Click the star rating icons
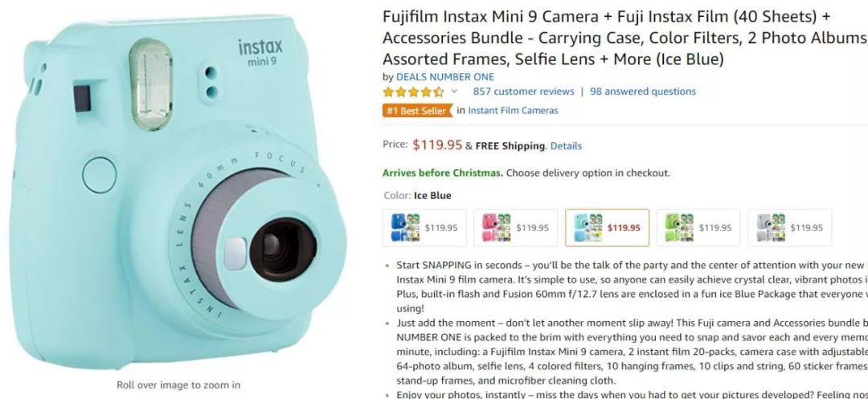Screen dimensions: 868x399 [x=412, y=92]
